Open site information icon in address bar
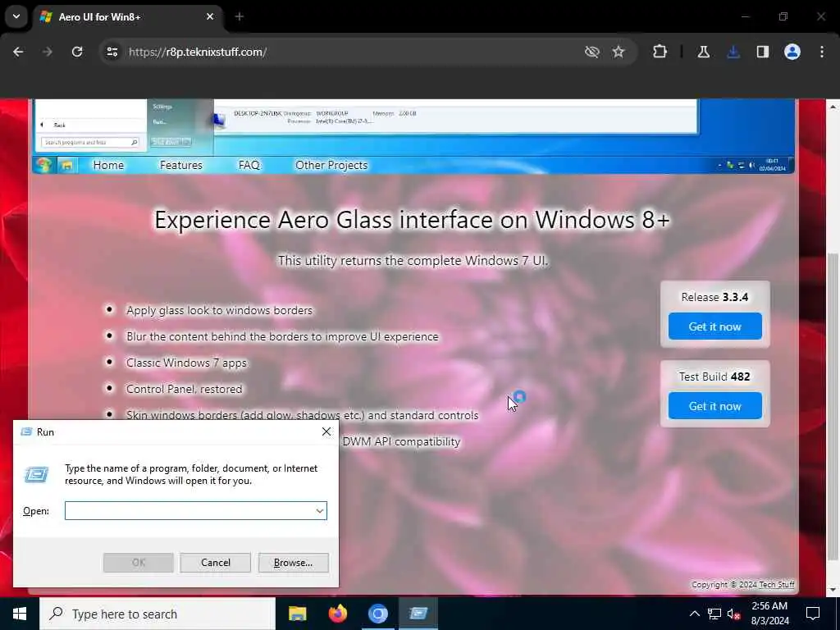The image size is (840, 630). point(112,52)
